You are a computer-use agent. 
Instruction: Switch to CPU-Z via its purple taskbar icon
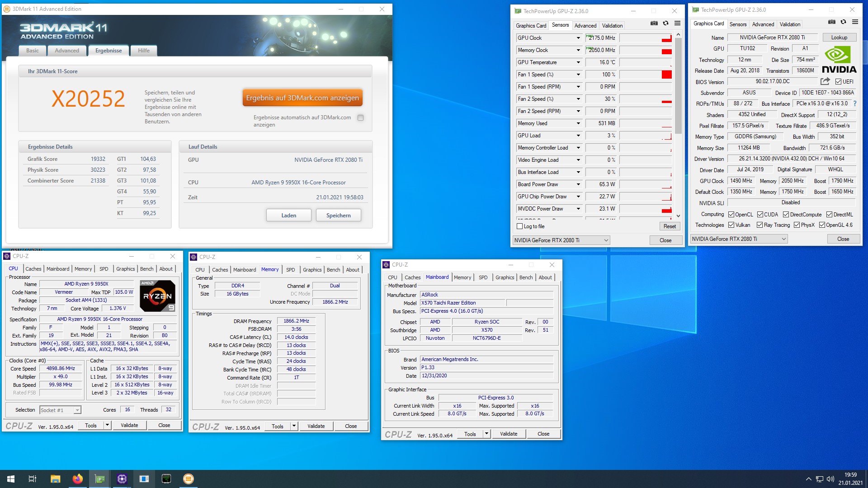[x=122, y=479]
